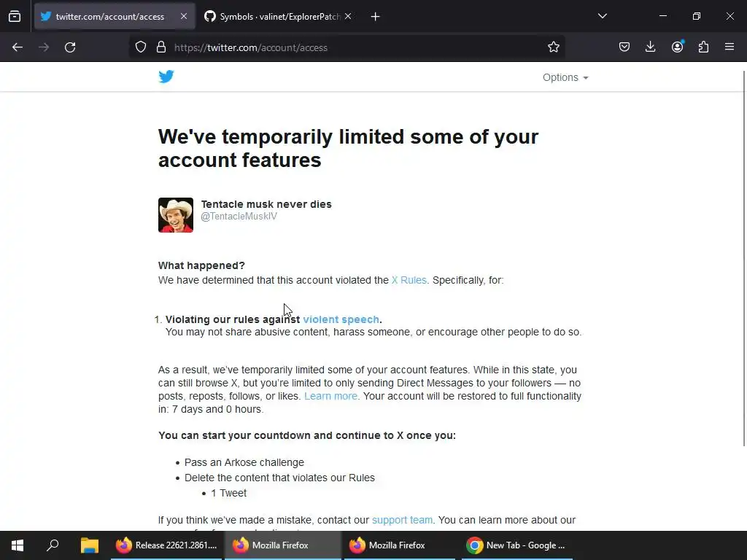Click the Twitter bird logo
Image resolution: width=747 pixels, height=560 pixels.
(x=166, y=77)
